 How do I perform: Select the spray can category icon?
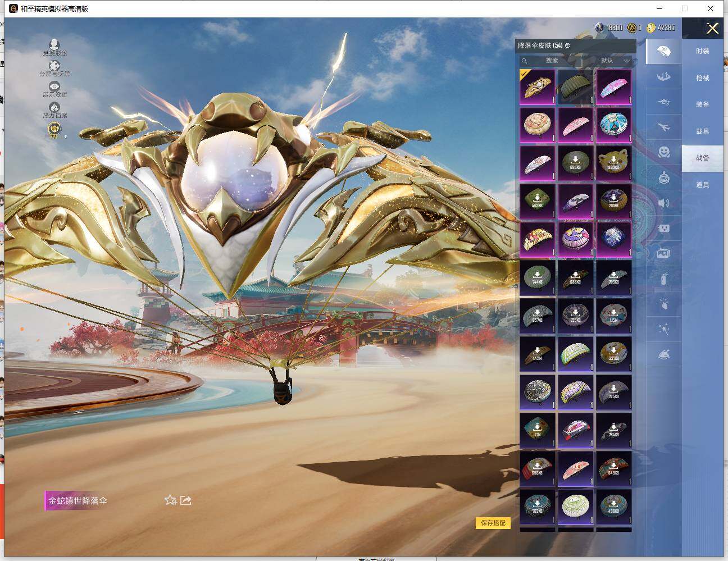(663, 279)
